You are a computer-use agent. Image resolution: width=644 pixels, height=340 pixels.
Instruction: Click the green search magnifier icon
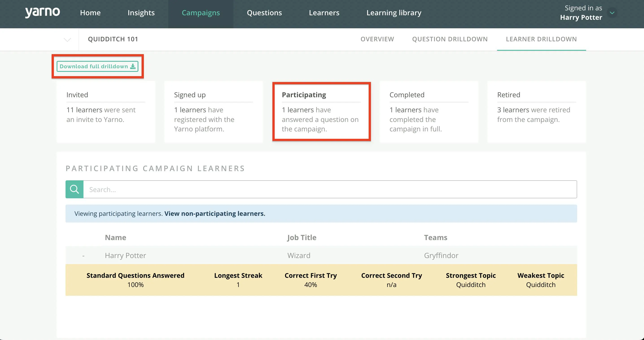tap(74, 189)
